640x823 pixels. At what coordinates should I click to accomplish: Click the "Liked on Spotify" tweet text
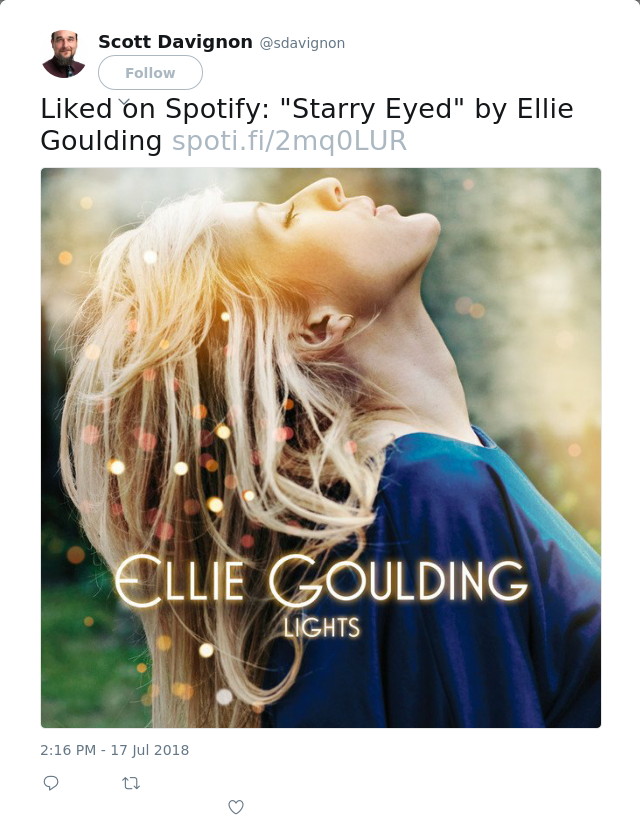pyautogui.click(x=155, y=109)
